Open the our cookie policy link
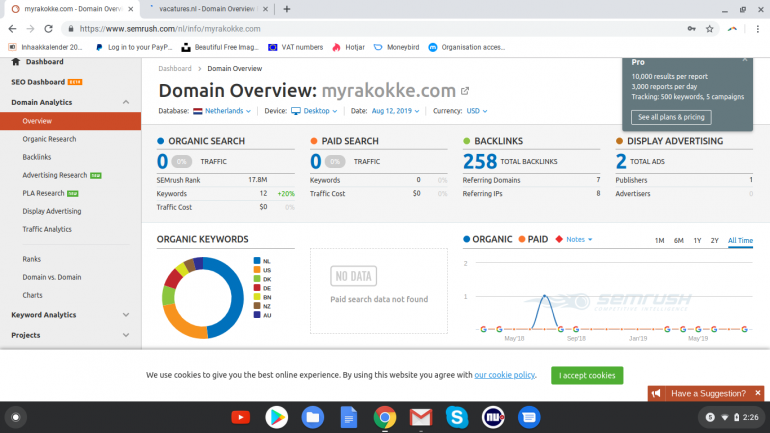 point(504,375)
